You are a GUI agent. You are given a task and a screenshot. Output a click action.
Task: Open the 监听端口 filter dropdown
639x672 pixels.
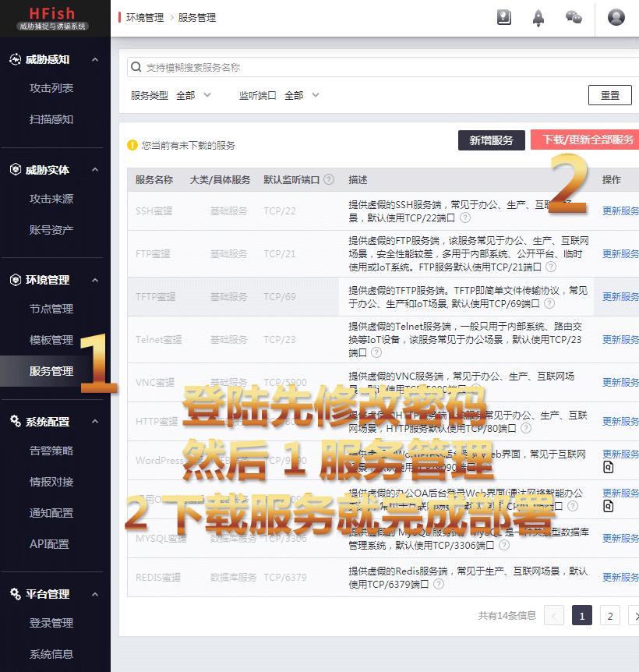(302, 95)
